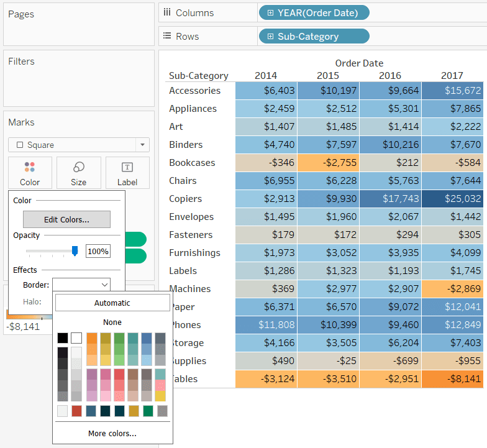Image resolution: width=487 pixels, height=448 pixels.
Task: Click the Square mark type icon
Action: click(x=20, y=145)
